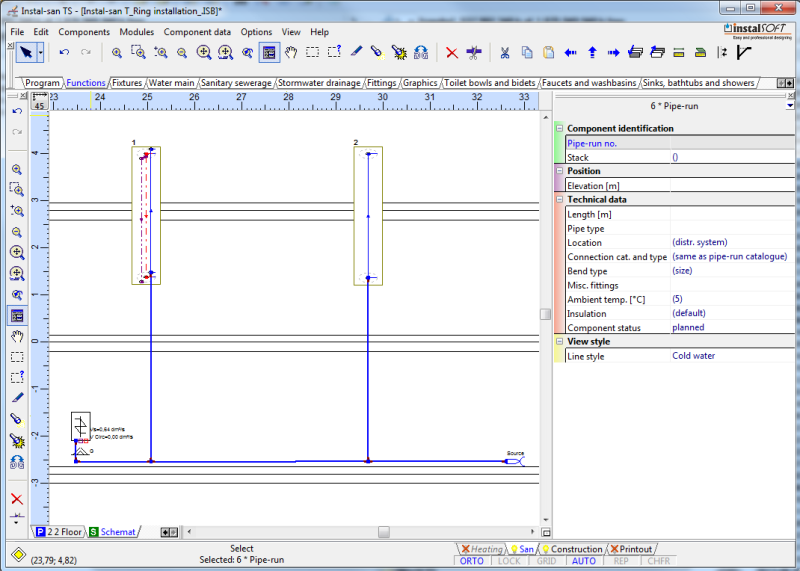Viewport: 800px width, 571px height.
Task: Switch to the Sanitary sewerage tab
Action: (x=236, y=83)
